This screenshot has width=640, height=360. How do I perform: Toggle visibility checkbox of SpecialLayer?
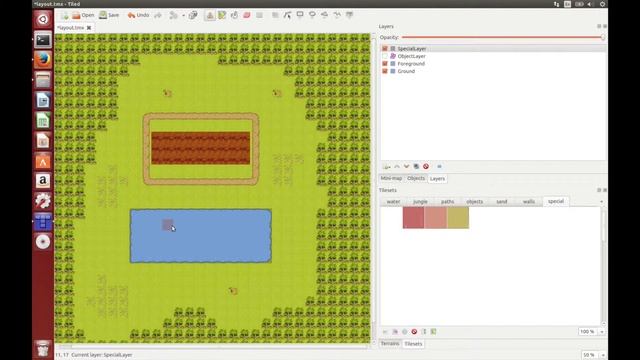384,49
